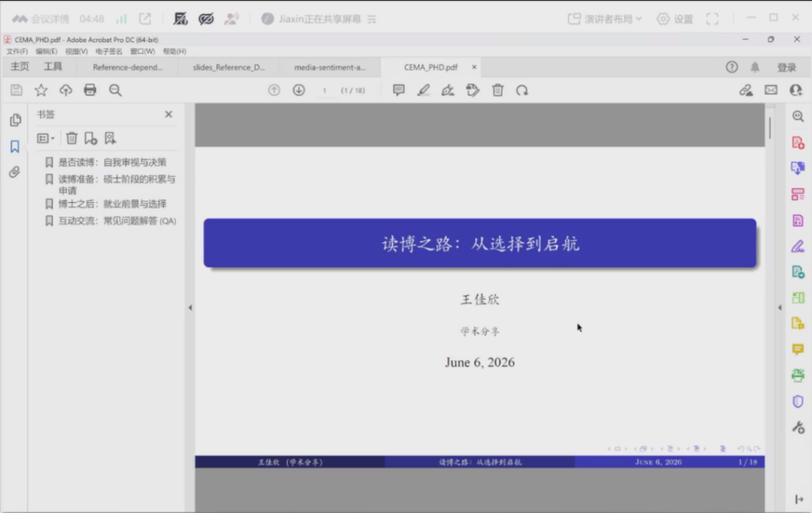Click the share link icon
The height and width of the screenshot is (513, 812).
click(x=746, y=90)
